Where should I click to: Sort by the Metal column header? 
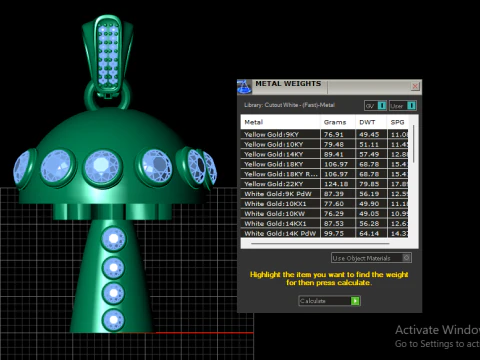(280, 122)
